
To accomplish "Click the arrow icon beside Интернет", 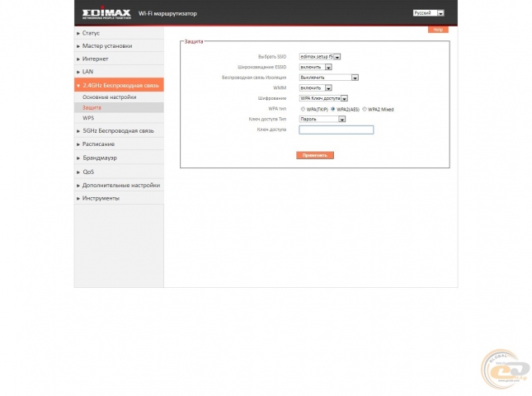I will [78, 59].
